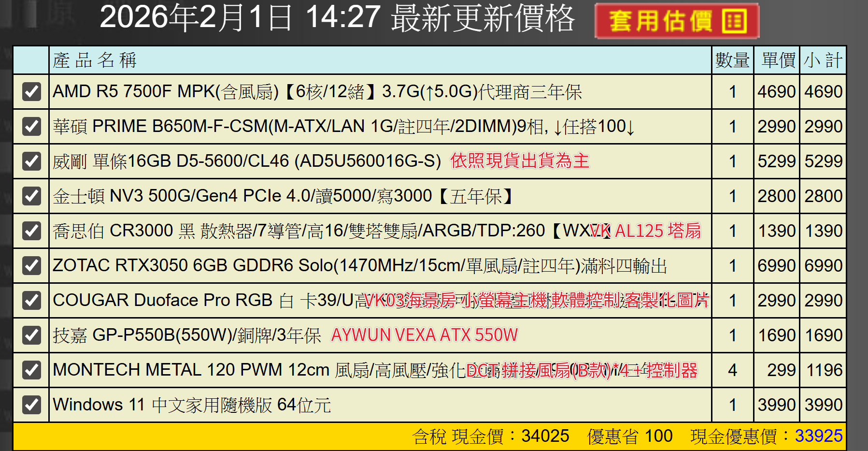868x451 pixels.
Task: Uncheck the COUGAR Duoface Pro RGB row
Action: [31, 300]
